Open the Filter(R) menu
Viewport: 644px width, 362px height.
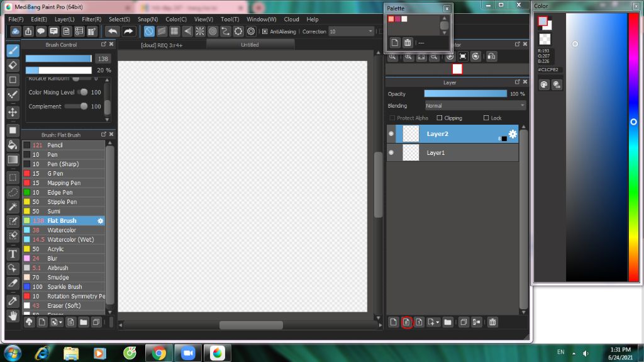92,20
